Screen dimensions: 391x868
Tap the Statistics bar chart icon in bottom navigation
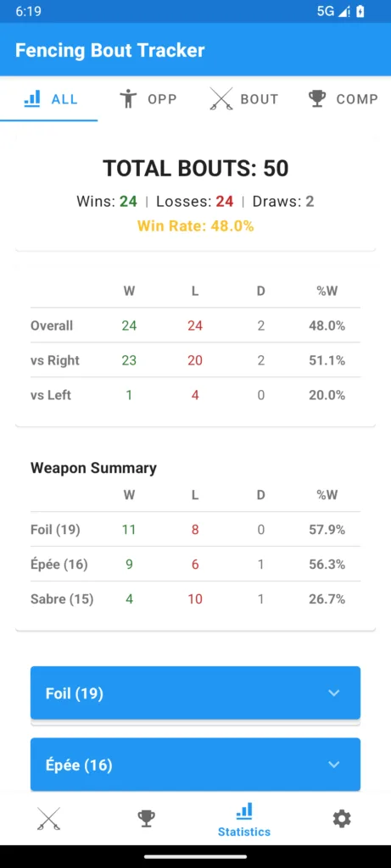click(x=244, y=811)
